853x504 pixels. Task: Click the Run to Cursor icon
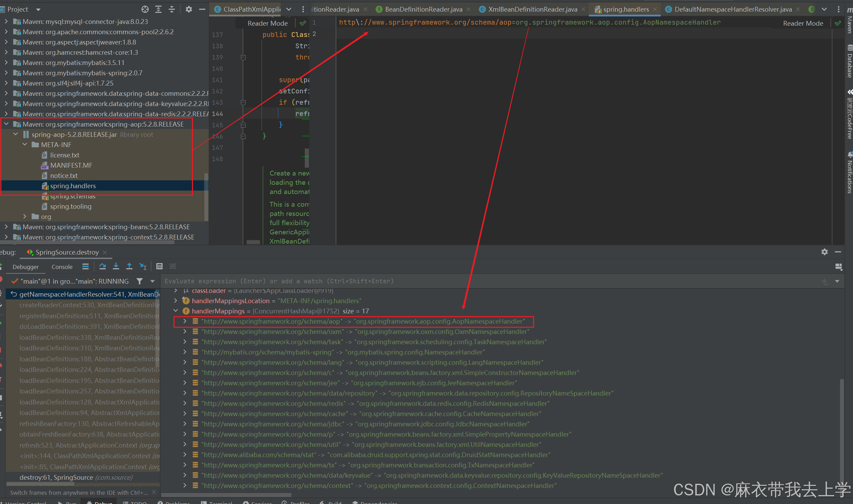point(143,266)
